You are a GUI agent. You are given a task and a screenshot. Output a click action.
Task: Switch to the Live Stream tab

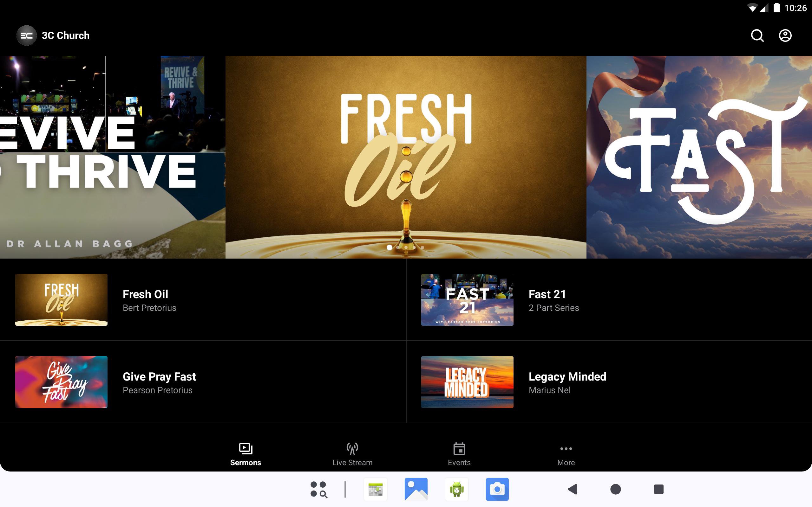coord(352,454)
